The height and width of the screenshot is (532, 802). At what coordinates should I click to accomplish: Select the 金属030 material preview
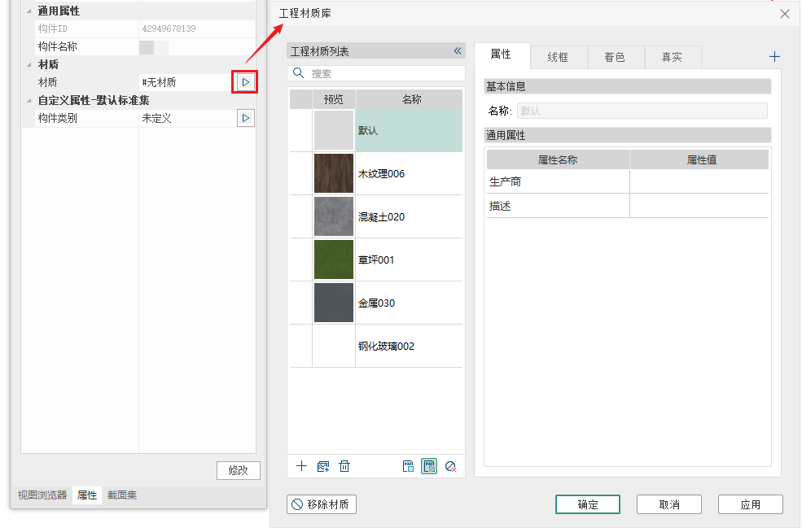pos(334,303)
